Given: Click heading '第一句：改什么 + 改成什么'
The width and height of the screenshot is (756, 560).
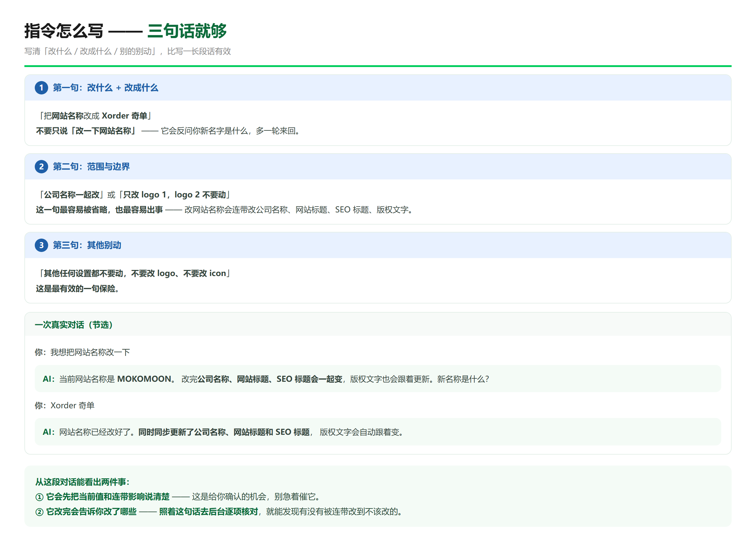Looking at the screenshot, I should [x=105, y=88].
